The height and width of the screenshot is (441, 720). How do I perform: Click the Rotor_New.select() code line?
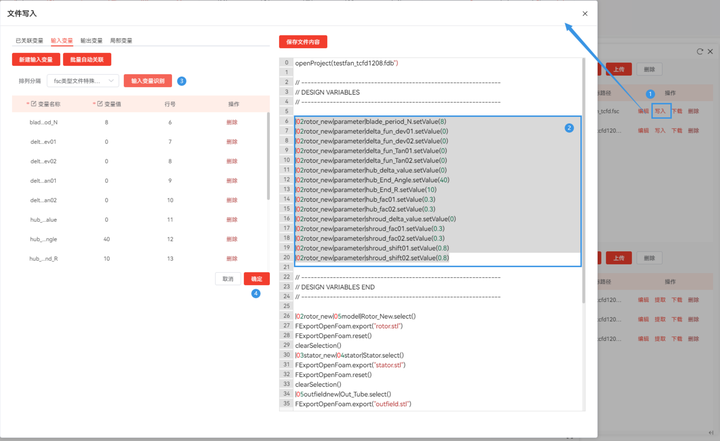click(355, 316)
